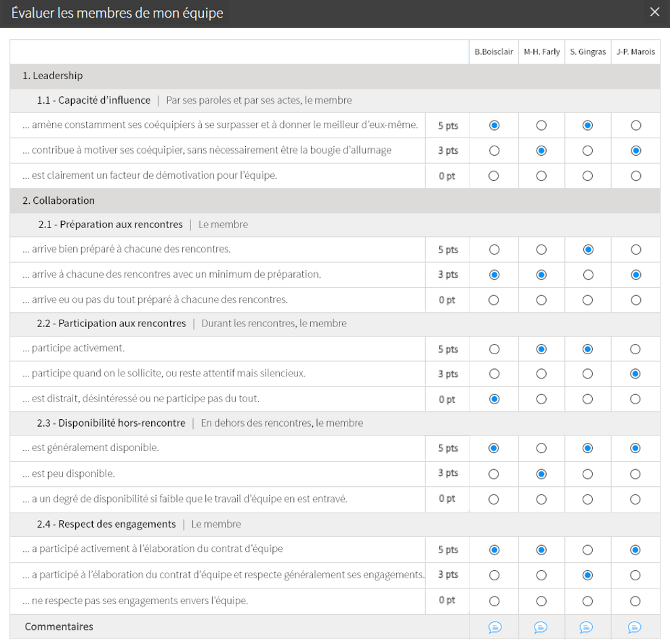Select 0 pt 'ne respecte pas ses engagements' for B.Boisclair

495,601
